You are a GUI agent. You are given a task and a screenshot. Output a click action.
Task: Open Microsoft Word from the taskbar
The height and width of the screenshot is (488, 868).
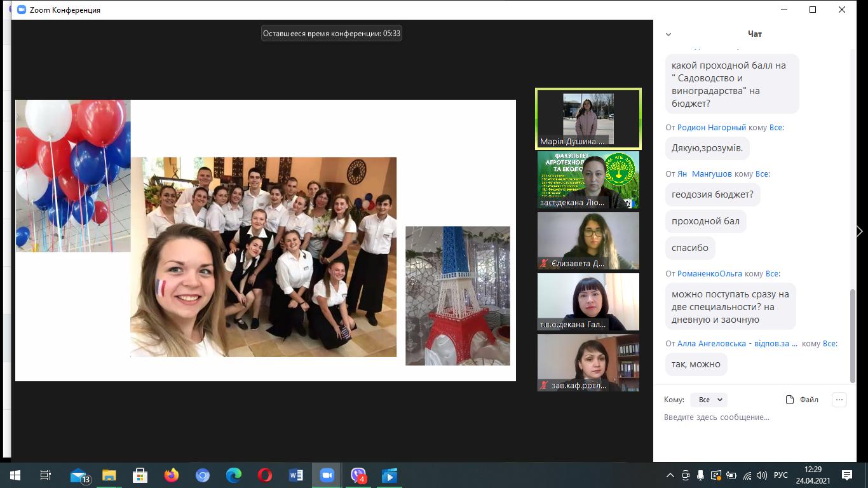point(296,475)
